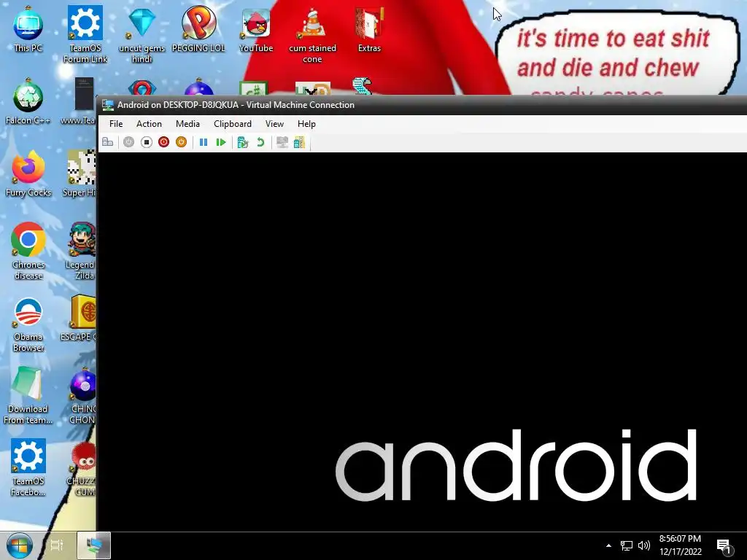
Task: Revert the VM using the green undo arrow
Action: tap(260, 142)
